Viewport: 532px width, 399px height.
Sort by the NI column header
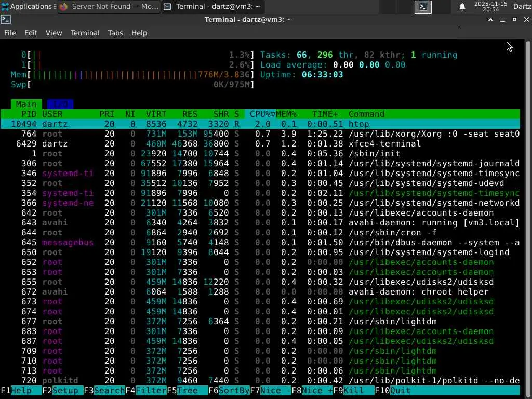(x=130, y=114)
